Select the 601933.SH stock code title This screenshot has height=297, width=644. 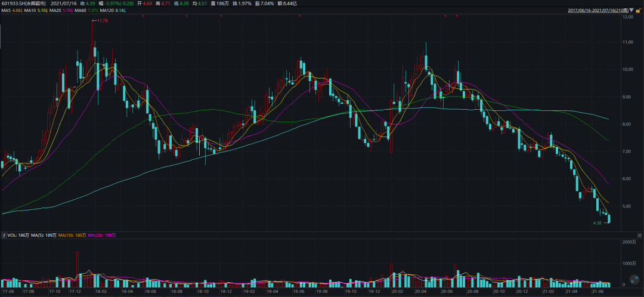pos(23,4)
